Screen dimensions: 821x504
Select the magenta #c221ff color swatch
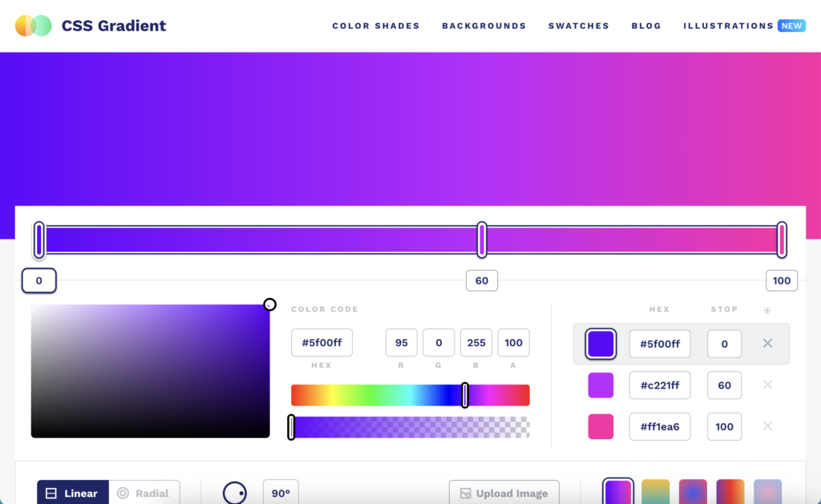(601, 385)
